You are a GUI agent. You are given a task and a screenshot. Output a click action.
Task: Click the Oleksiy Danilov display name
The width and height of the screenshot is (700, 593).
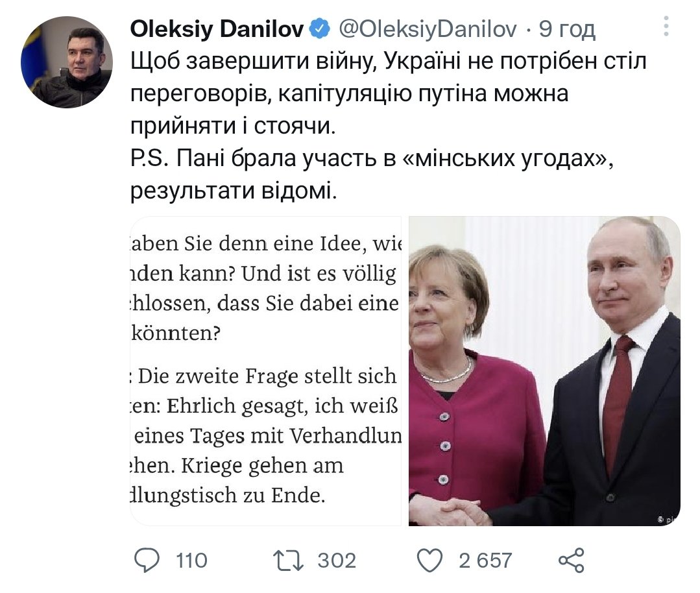tap(217, 29)
